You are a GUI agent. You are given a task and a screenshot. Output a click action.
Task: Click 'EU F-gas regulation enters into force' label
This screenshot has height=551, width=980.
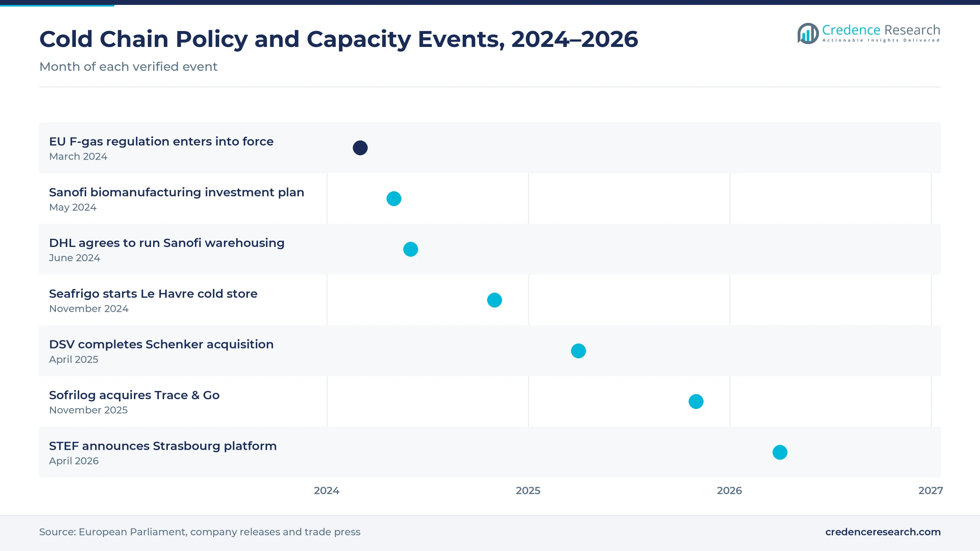(x=161, y=142)
